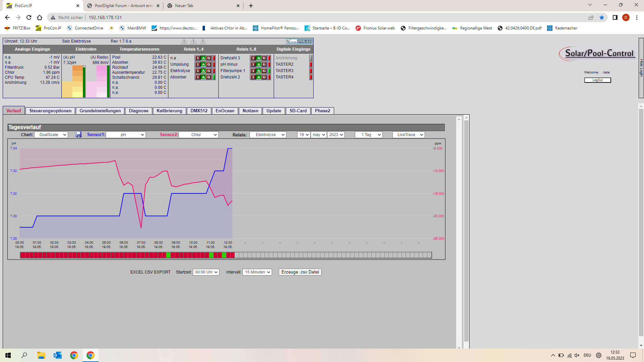The height and width of the screenshot is (362, 644).
Task: Open FRITZ!Box bookmark
Action: [x=17, y=28]
